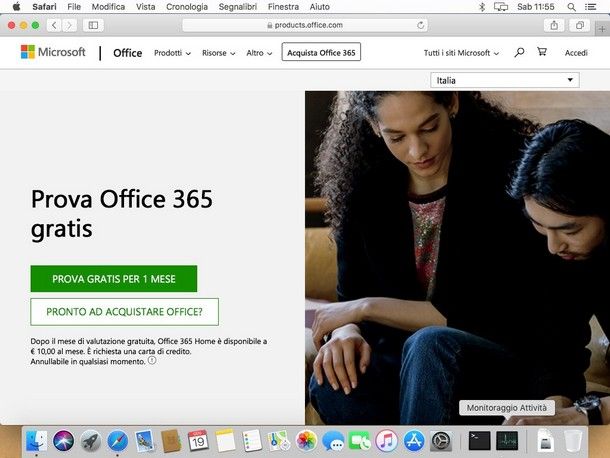Open the Italia country selector
610x458 pixels.
click(x=505, y=80)
